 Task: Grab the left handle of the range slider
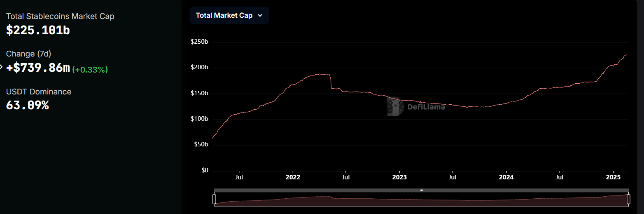(214, 199)
